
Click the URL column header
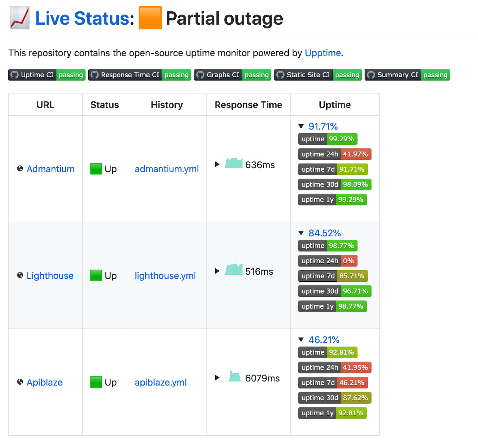[45, 105]
